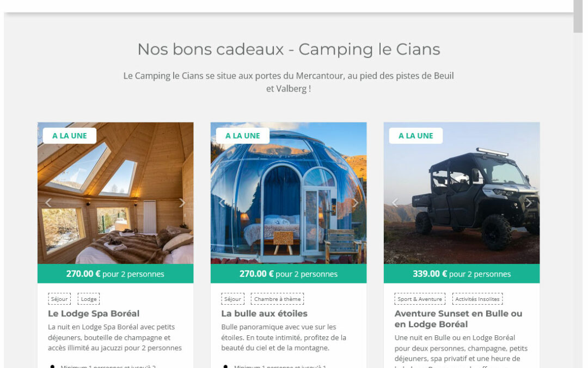Click the Séjour tag under Lodge Spa Boréal
The height and width of the screenshot is (368, 588).
(59, 299)
